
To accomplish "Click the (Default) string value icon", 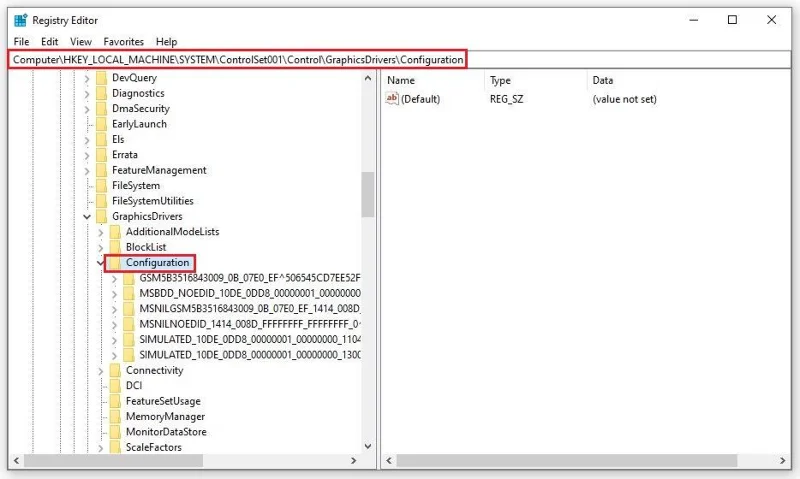I will tap(392, 98).
